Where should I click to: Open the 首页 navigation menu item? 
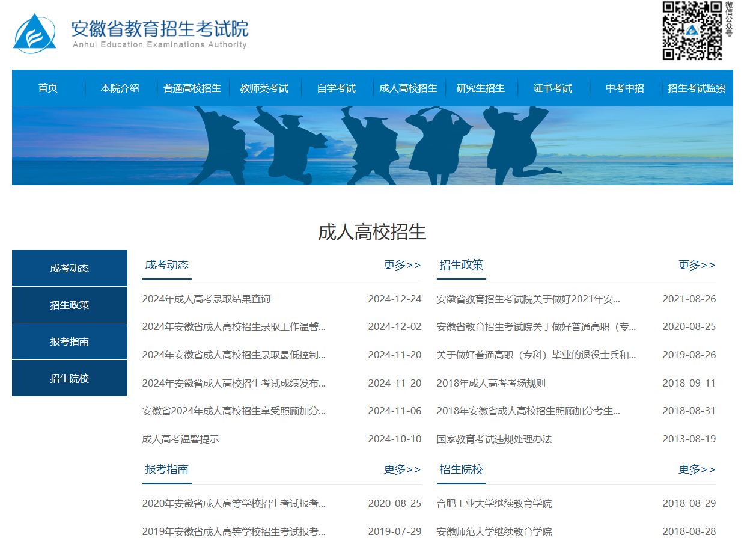click(x=48, y=88)
